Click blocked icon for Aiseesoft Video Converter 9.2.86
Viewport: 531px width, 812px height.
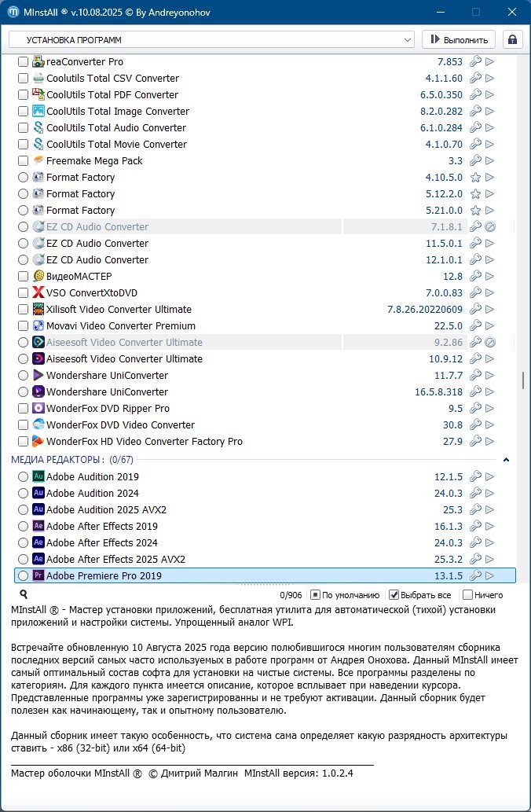490,342
